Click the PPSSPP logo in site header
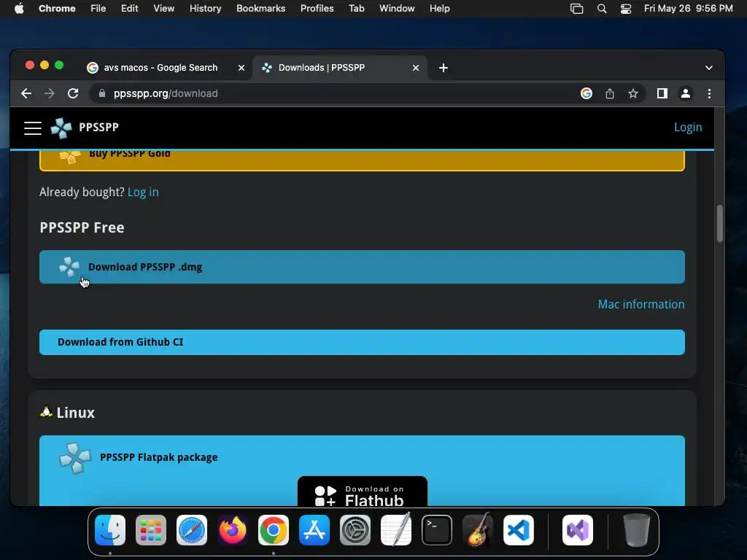 coord(61,128)
